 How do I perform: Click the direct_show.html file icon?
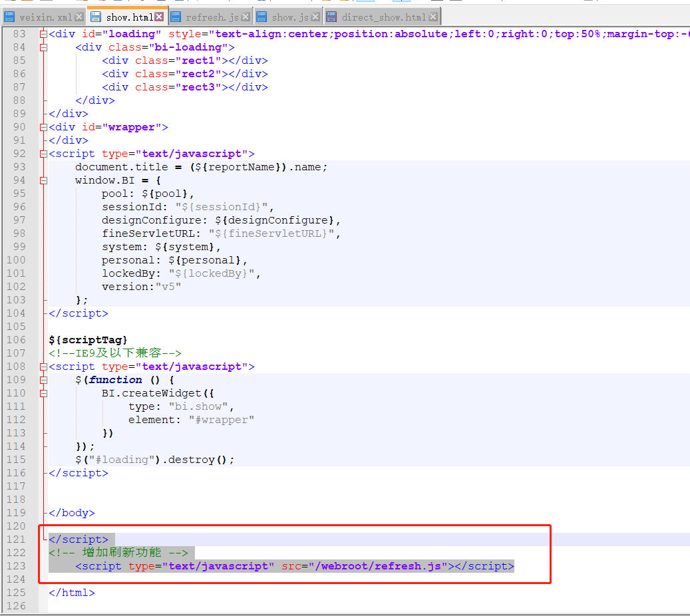point(331,17)
